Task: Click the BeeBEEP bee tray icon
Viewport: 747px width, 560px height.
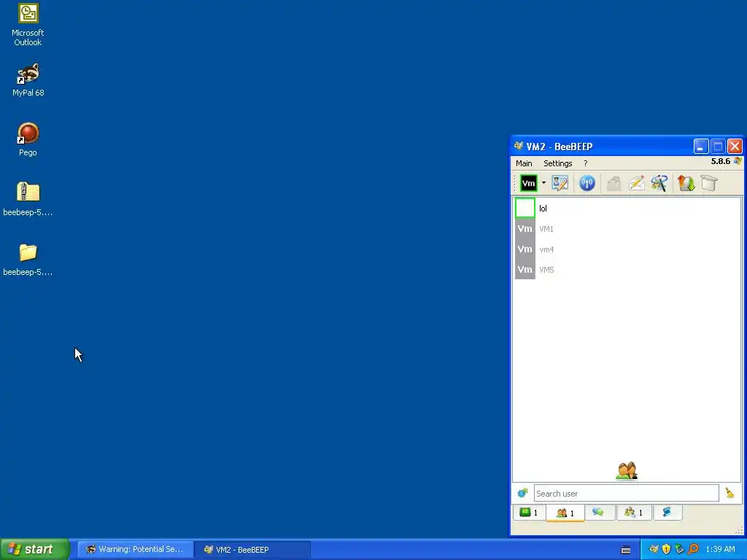Action: pyautogui.click(x=654, y=550)
